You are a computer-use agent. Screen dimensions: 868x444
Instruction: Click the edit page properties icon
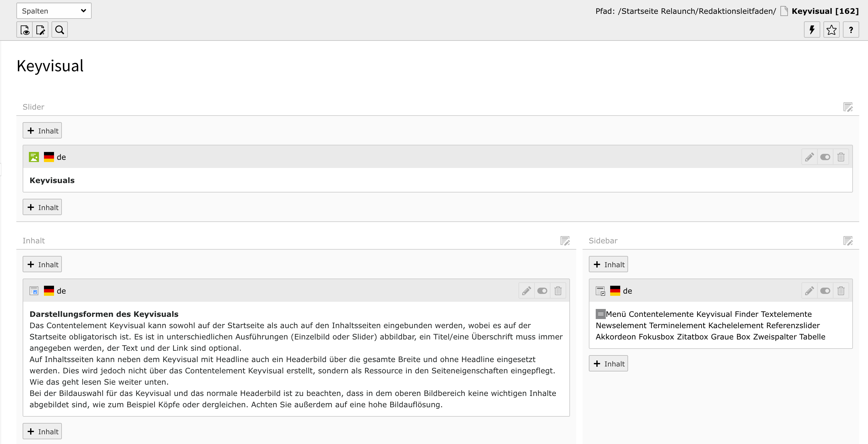pos(41,30)
